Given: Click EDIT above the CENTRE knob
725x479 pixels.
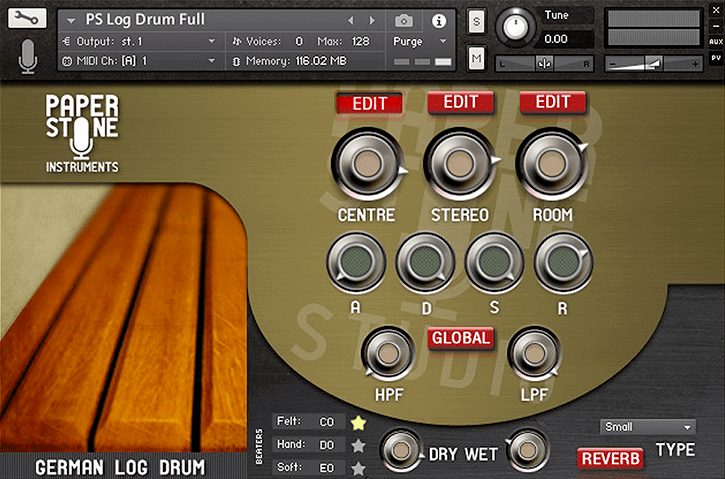Looking at the screenshot, I should [369, 104].
